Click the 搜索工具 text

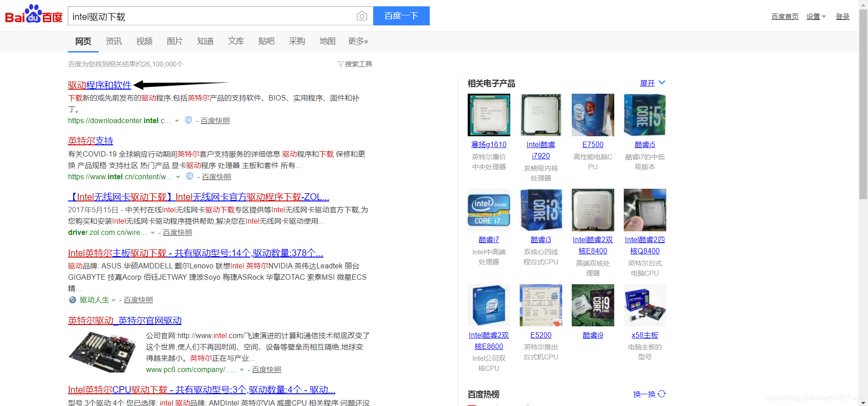[359, 64]
